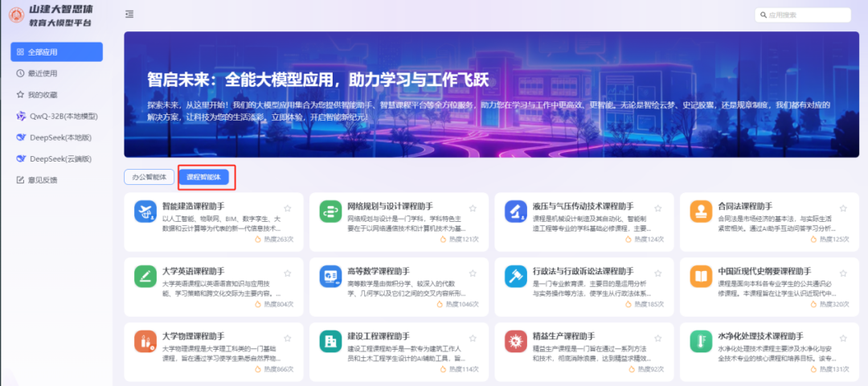Viewport: 868px width, 386px height.
Task: Click the 行政法与行政诉讼法 gavel icon
Action: [514, 276]
